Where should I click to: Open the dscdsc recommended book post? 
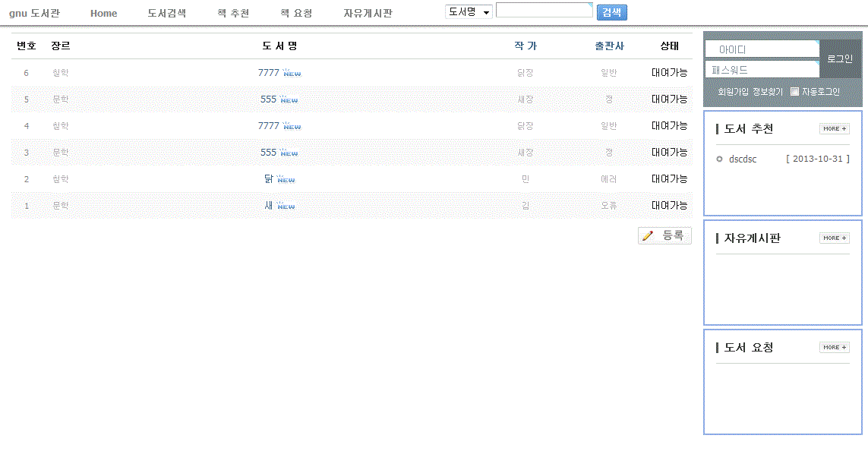click(742, 159)
